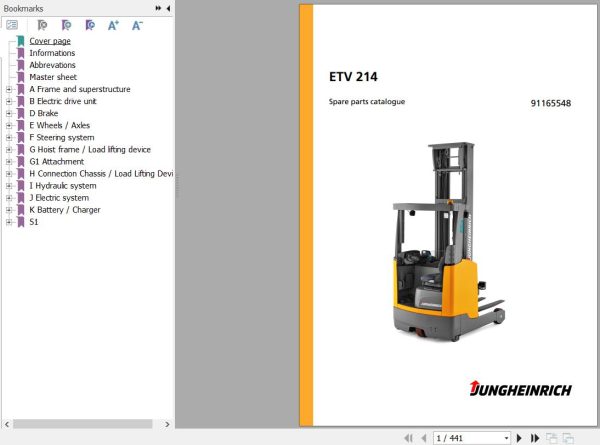Click the previous view icon in navigation bar
Image resolution: width=600 pixels, height=445 pixels.
pos(551,438)
